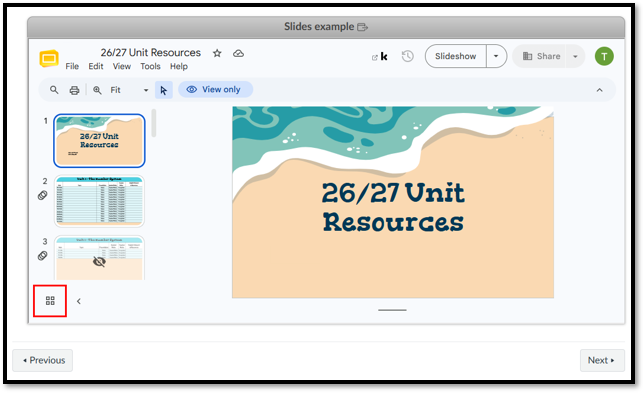The image size is (644, 393).
Task: Open the Help menu
Action: [x=179, y=67]
